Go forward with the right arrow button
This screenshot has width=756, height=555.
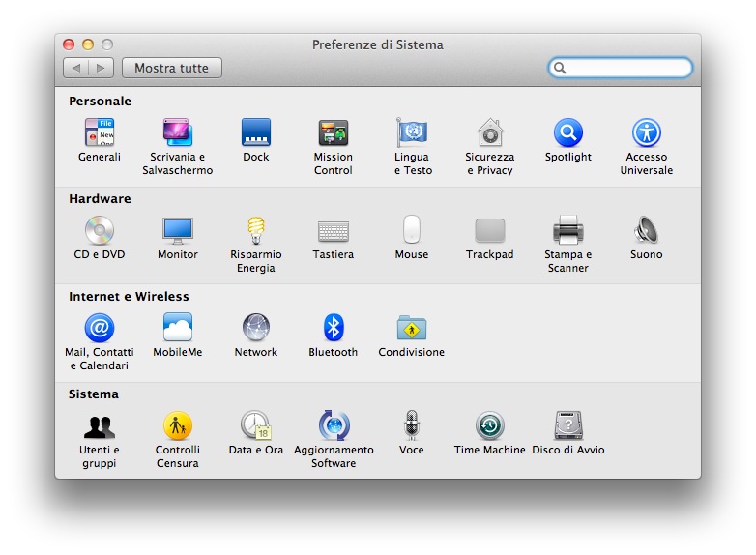(x=102, y=68)
